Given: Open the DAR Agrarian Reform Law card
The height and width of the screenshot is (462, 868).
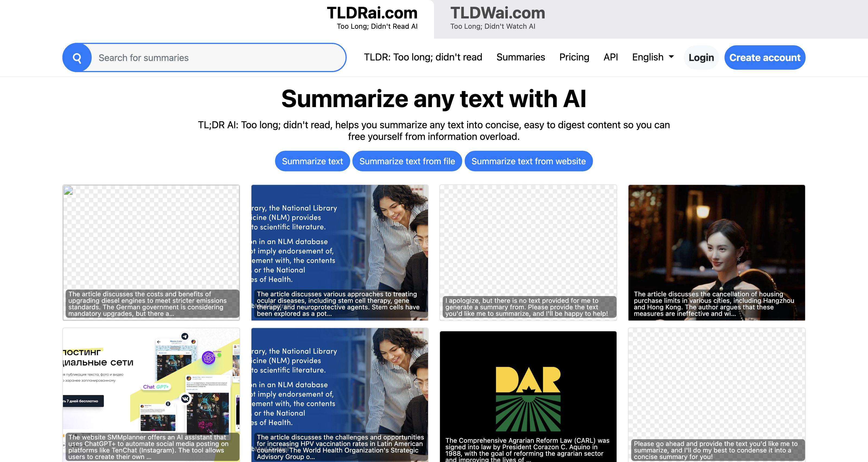Looking at the screenshot, I should 528,396.
